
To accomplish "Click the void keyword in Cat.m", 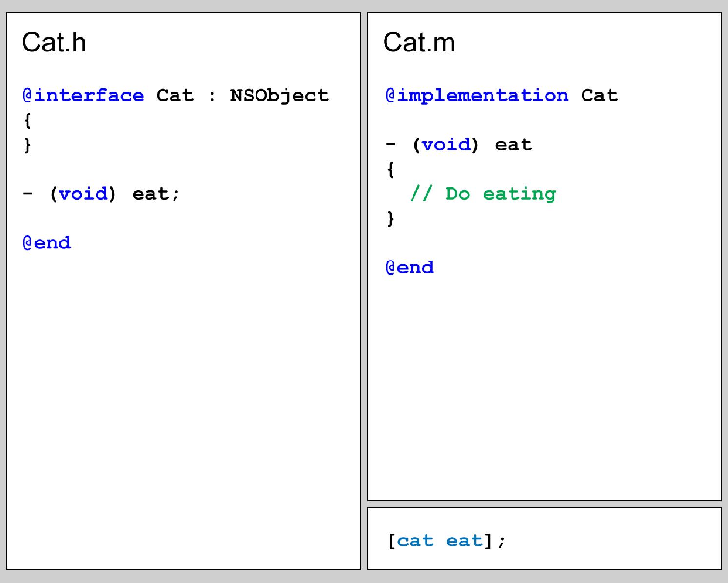I will (446, 144).
